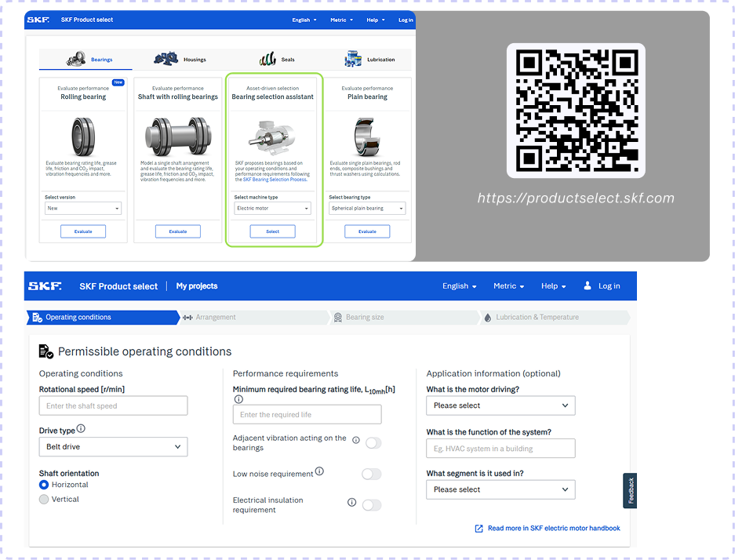This screenshot has height=560, width=735.
Task: Click Select in Bearing selection assistant card
Action: (272, 231)
